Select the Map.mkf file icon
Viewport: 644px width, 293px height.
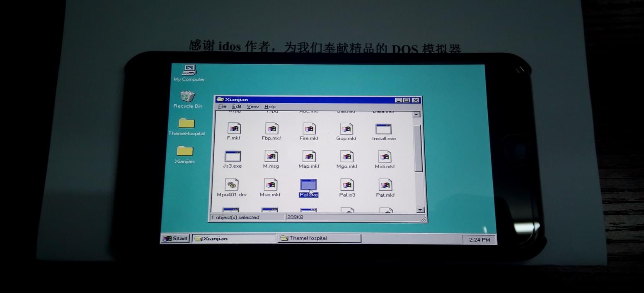(x=309, y=156)
